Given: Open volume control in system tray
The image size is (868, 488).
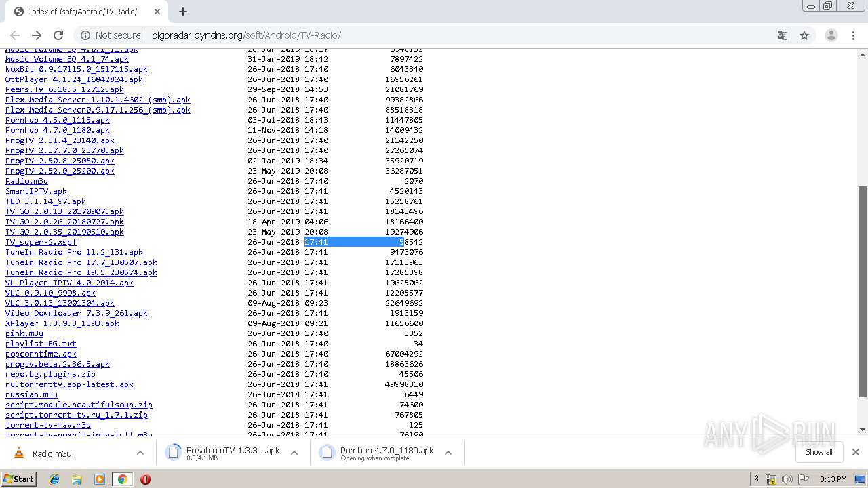Looking at the screenshot, I should point(787,479).
